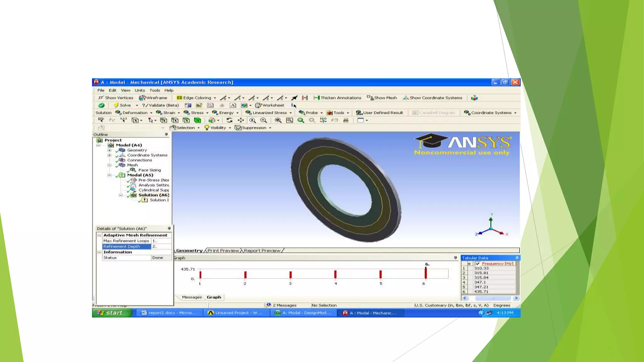The image size is (644, 362).
Task: Click the black arrow icon after the edge-direction icons
Action: coord(294,98)
